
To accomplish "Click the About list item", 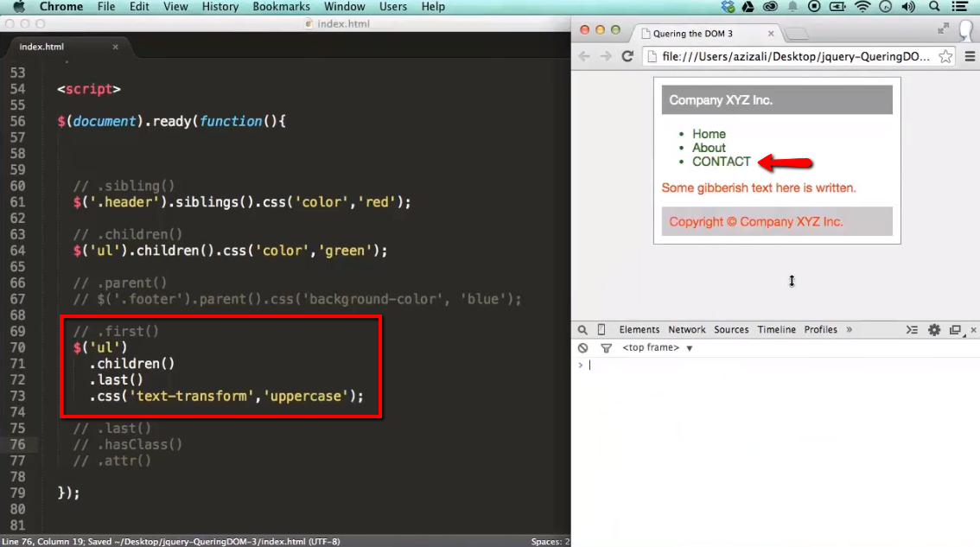I will [709, 148].
